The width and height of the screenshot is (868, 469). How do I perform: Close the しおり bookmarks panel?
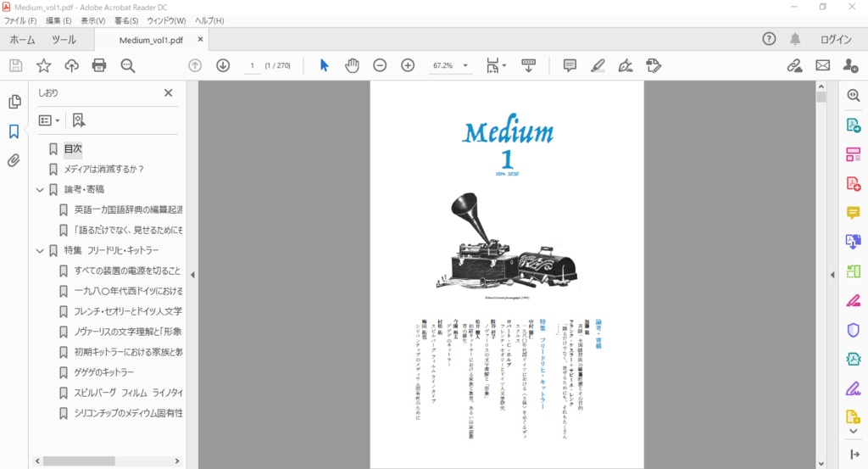[x=169, y=93]
